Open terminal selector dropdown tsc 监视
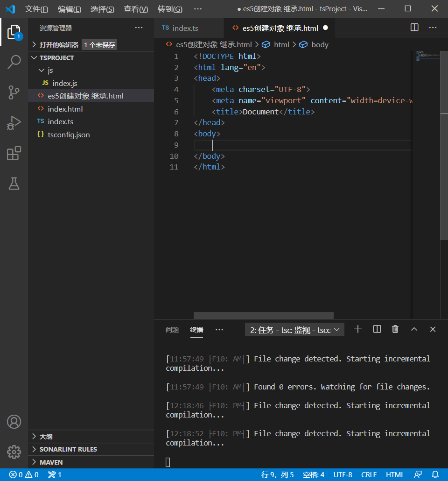The height and width of the screenshot is (481, 448). coord(294,330)
